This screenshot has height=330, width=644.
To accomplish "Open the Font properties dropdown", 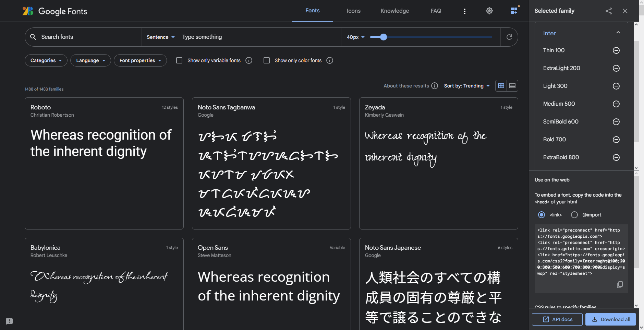I will (x=140, y=60).
